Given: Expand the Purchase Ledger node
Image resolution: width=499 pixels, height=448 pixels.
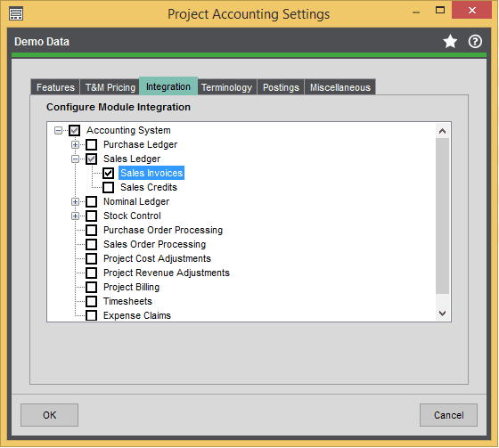Looking at the screenshot, I should pyautogui.click(x=75, y=145).
